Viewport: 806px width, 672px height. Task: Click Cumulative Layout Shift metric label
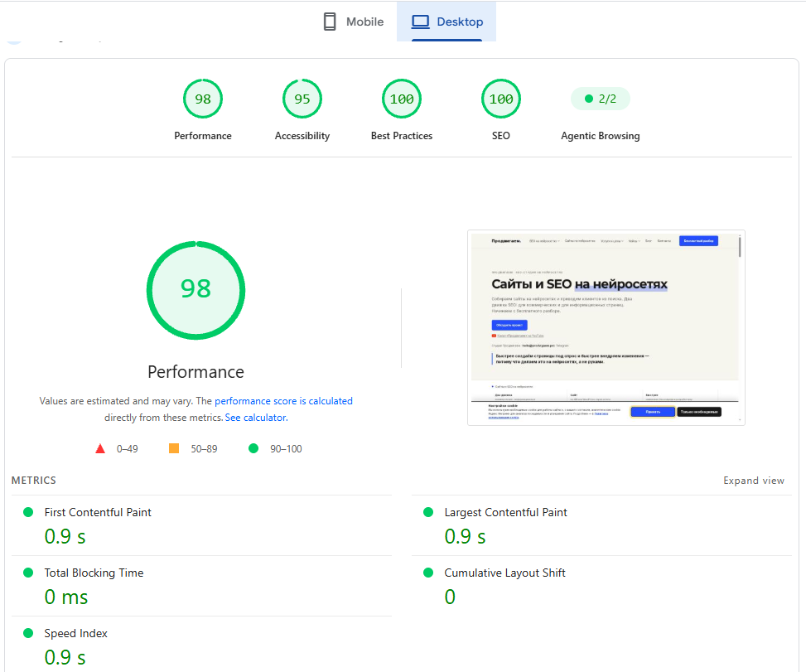504,573
